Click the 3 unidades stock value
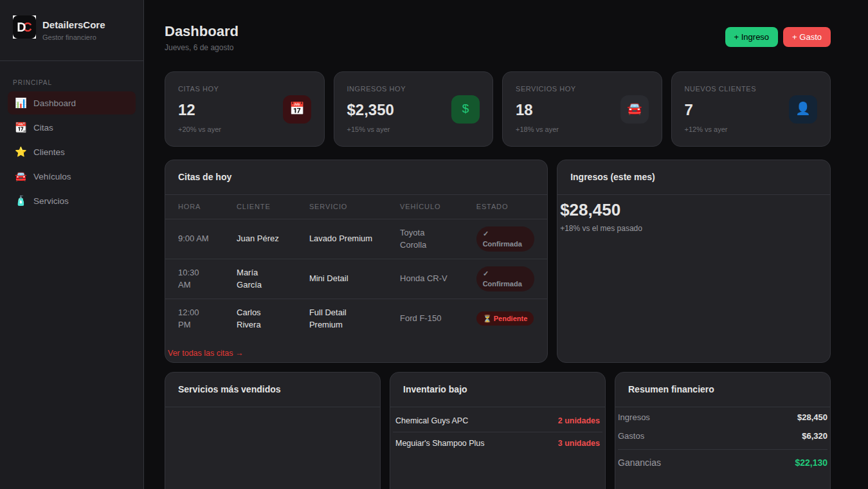The width and height of the screenshot is (868, 489). pos(579,443)
